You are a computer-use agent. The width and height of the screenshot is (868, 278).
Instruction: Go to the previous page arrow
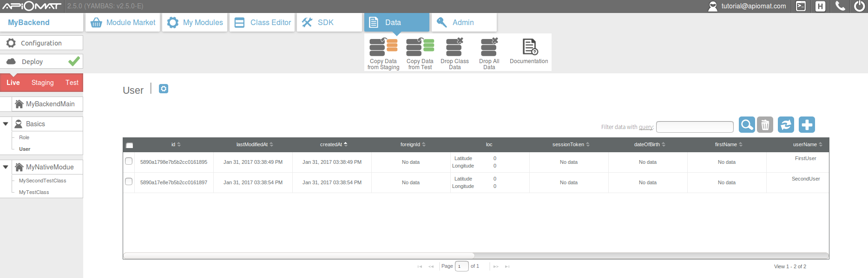click(431, 266)
